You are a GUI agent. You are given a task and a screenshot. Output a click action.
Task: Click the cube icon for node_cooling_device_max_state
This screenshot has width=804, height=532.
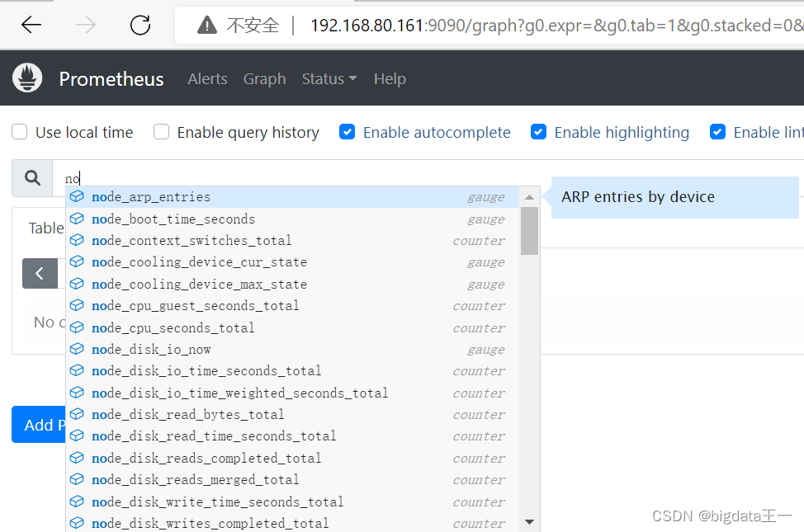[77, 284]
